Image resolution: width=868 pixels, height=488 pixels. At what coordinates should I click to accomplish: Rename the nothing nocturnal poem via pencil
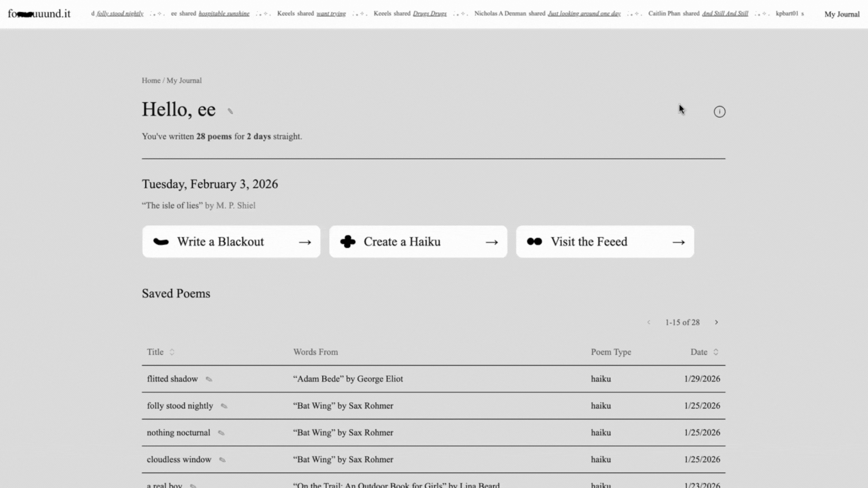coord(221,433)
